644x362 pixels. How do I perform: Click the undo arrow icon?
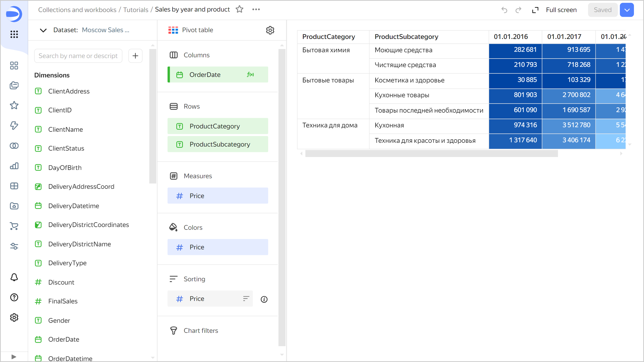[504, 10]
